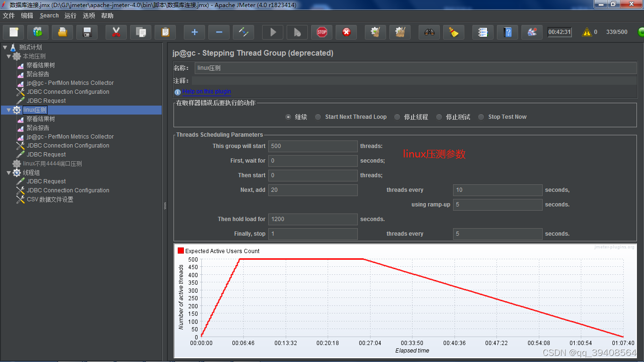Click the Clear broom icon
This screenshot has width=644, height=362.
375,32
